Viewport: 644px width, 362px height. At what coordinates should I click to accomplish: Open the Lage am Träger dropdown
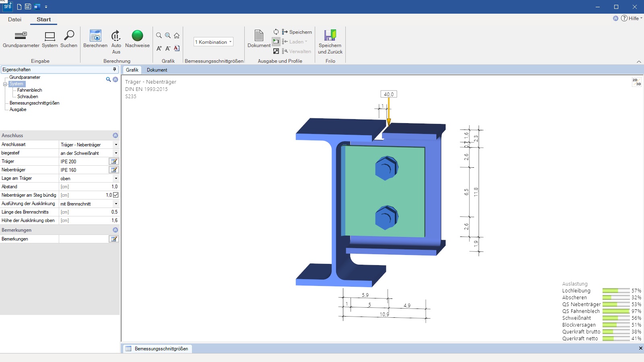coord(116,179)
